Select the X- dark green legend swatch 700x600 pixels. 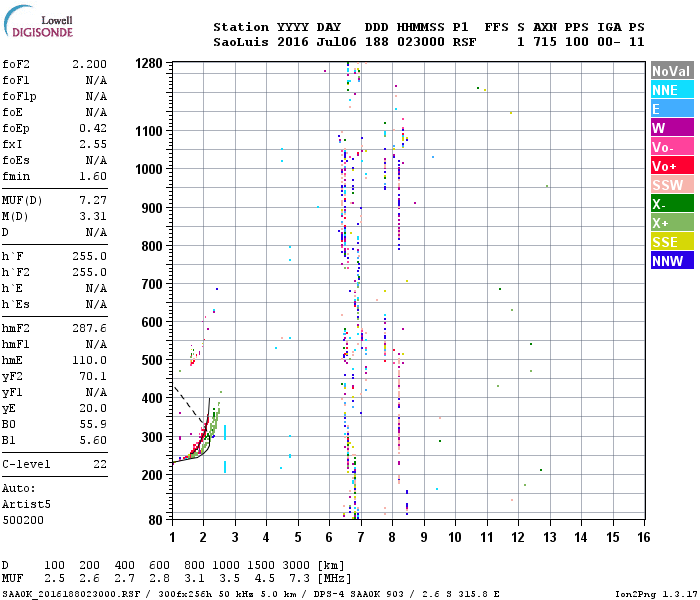[x=672, y=204]
